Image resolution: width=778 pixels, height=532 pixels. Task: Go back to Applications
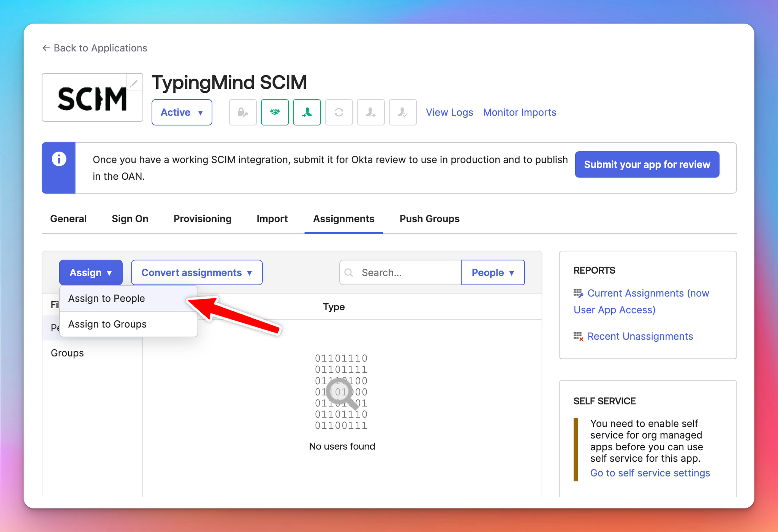95,48
